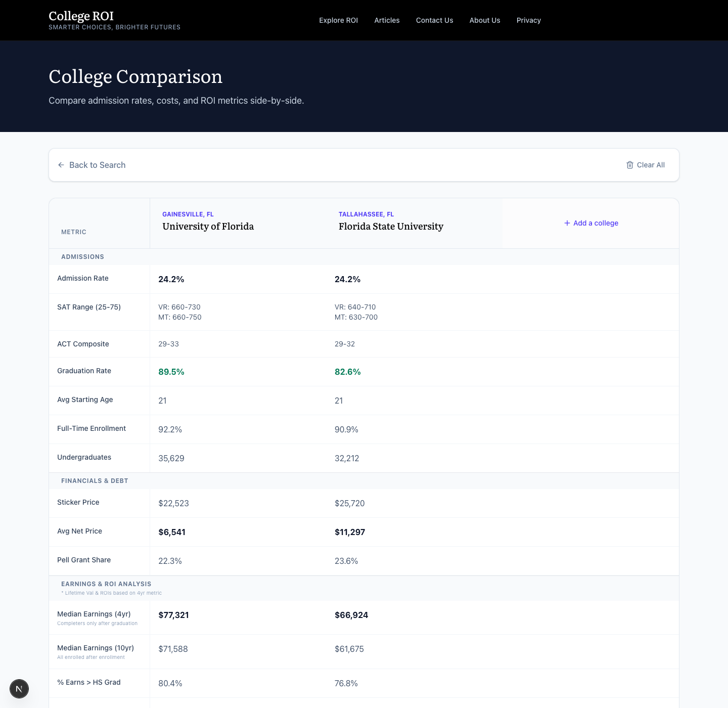Screen dimensions: 728x708
Task: Select the Florida State University column title
Action: click(391, 227)
